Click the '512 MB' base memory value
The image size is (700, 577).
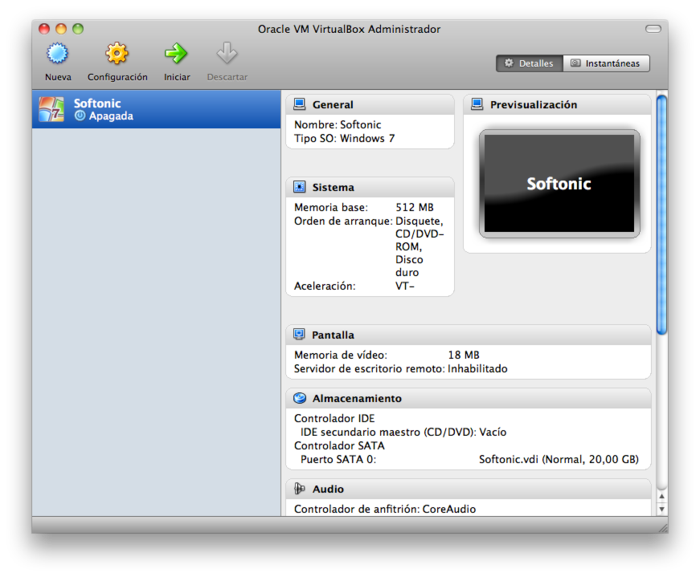pos(414,207)
